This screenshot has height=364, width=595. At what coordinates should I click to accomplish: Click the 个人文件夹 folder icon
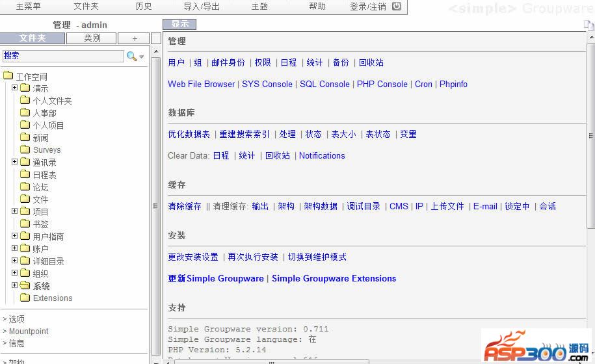[x=25, y=100]
